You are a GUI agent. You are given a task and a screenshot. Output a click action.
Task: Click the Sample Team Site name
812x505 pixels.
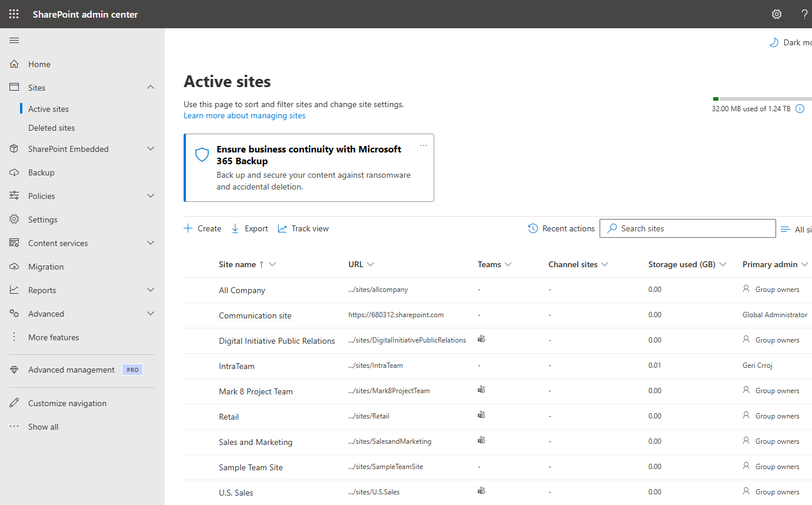[251, 467]
